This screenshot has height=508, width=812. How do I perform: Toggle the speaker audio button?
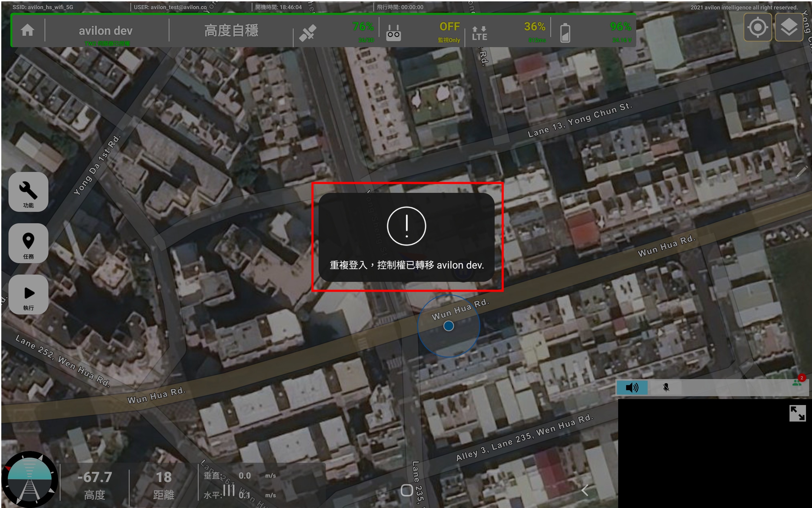pos(632,387)
